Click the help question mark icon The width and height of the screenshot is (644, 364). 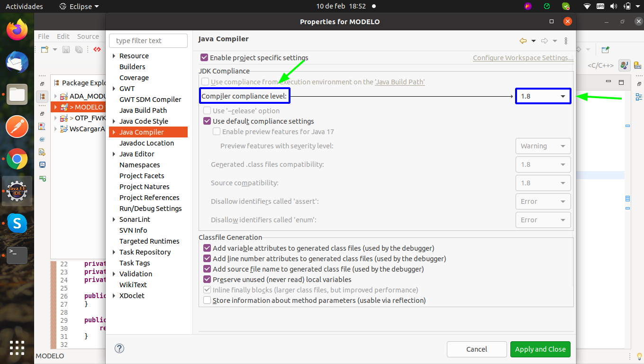(x=119, y=348)
